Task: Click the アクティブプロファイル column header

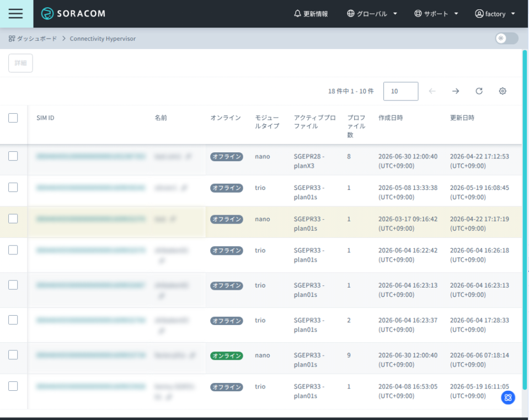Action: 314,122
